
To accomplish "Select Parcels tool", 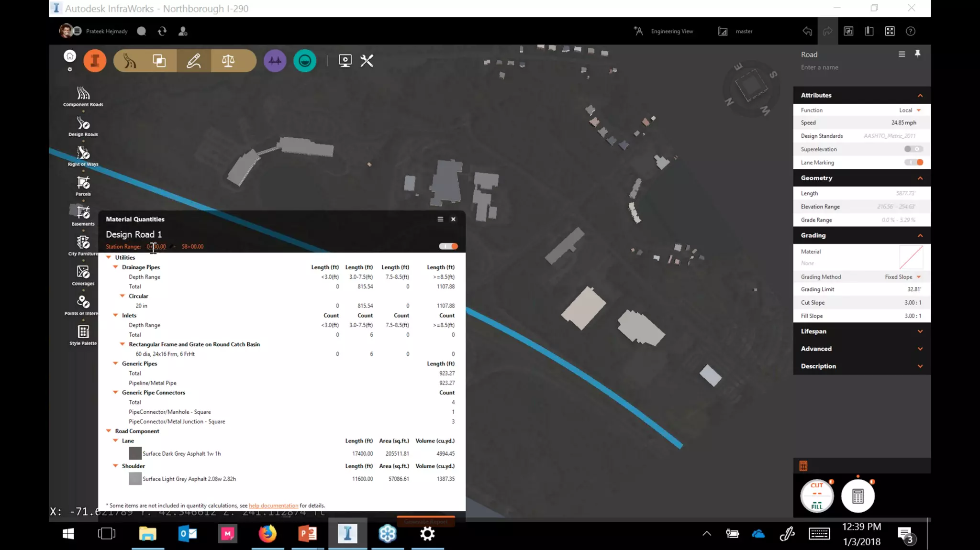I will pos(83,186).
